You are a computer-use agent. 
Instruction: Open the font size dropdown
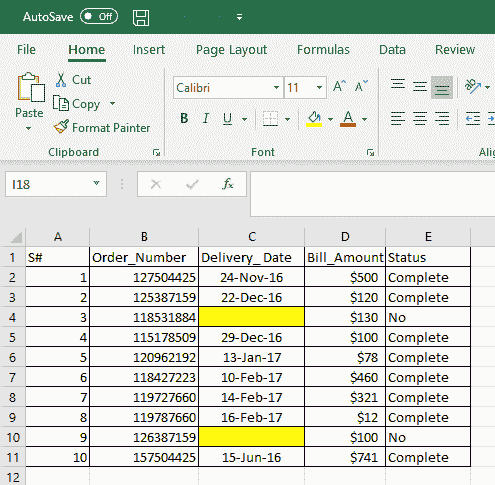point(319,88)
